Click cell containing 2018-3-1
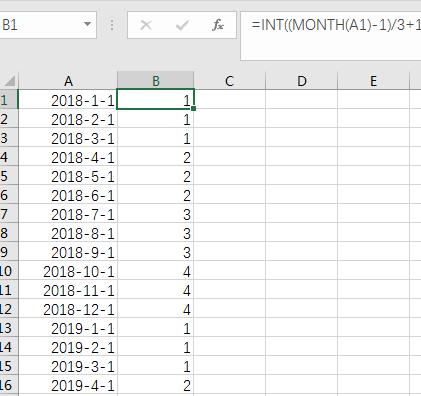 [68, 137]
